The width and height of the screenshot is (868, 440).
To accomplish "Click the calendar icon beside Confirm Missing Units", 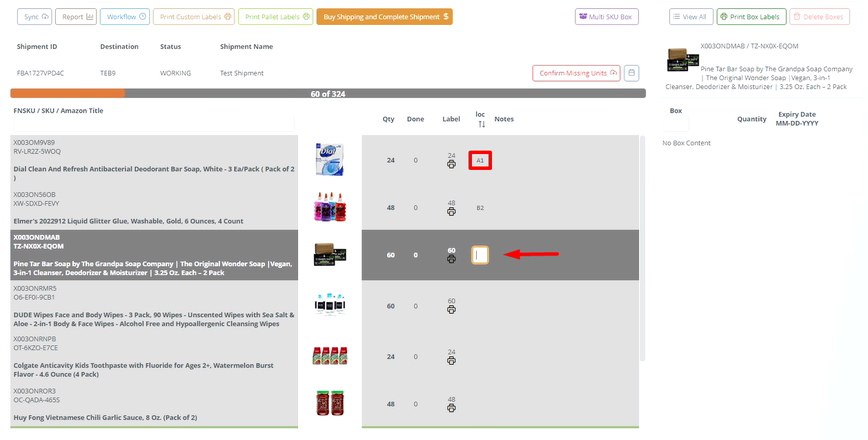I will pos(631,73).
